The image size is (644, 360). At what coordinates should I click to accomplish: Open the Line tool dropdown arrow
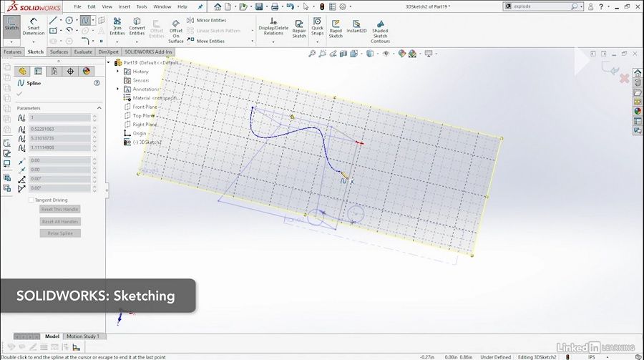[60, 20]
